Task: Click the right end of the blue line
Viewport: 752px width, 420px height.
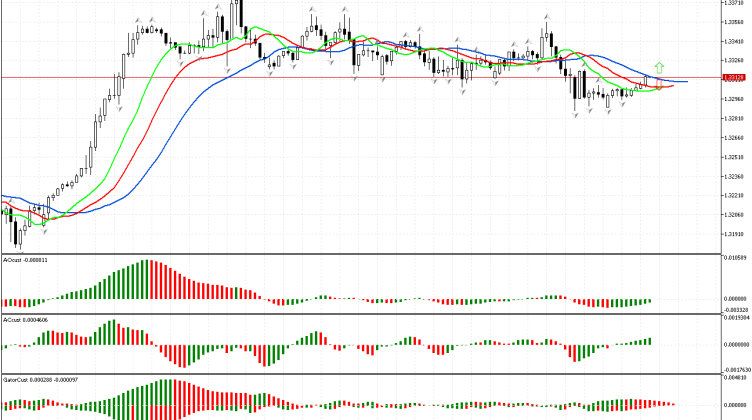Action: point(686,81)
